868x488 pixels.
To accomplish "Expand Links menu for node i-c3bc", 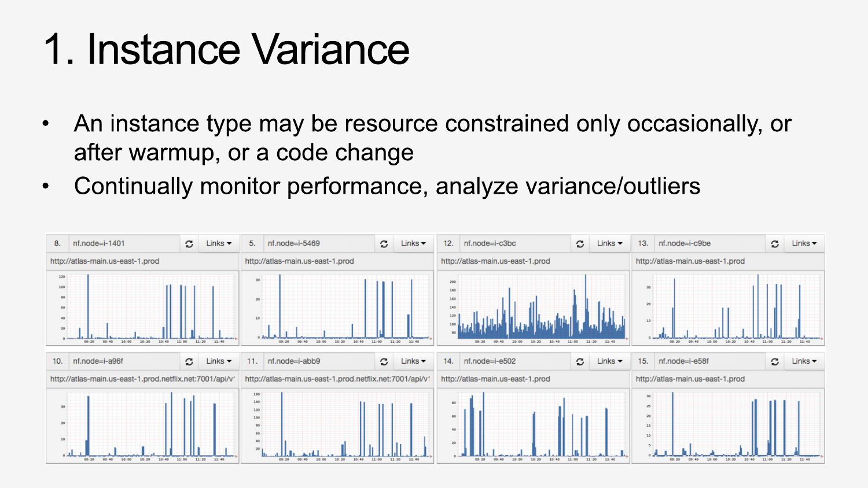I will (x=609, y=244).
